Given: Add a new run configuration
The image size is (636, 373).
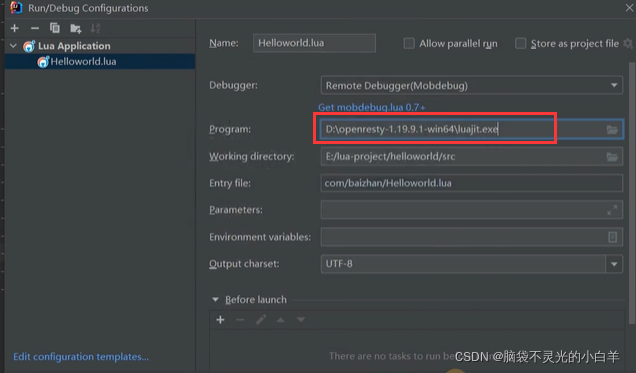Looking at the screenshot, I should coord(15,28).
